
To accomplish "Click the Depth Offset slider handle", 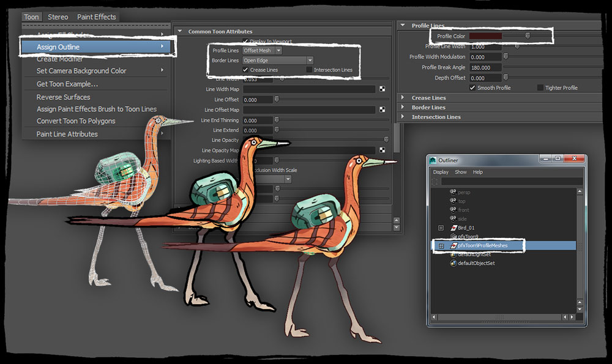I will click(506, 77).
